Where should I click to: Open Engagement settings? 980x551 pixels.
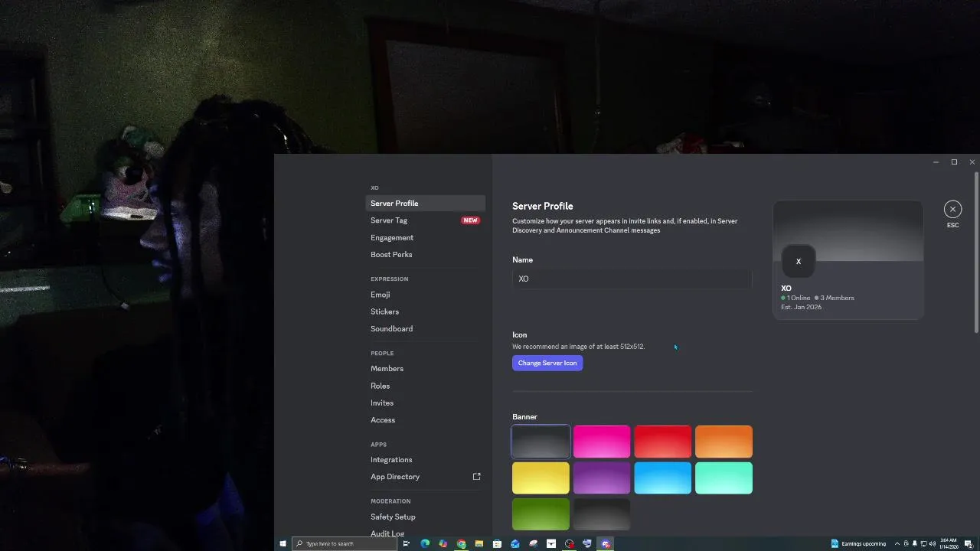[x=426, y=237]
